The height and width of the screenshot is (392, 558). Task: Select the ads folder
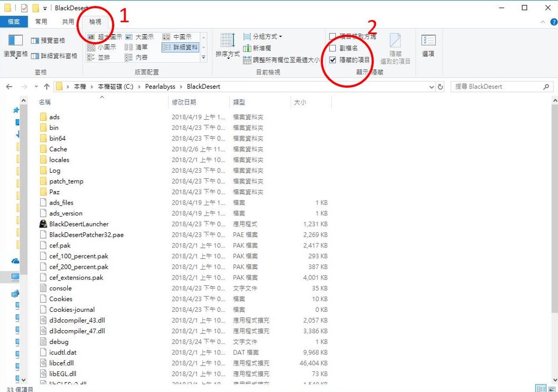tap(54, 116)
